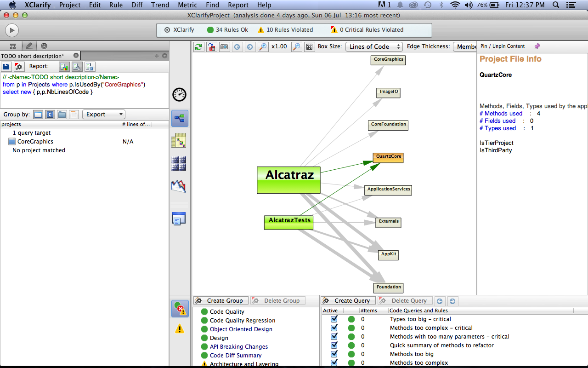Viewport: 588px width, 368px height.
Task: Open the report window icon
Action: (x=179, y=218)
